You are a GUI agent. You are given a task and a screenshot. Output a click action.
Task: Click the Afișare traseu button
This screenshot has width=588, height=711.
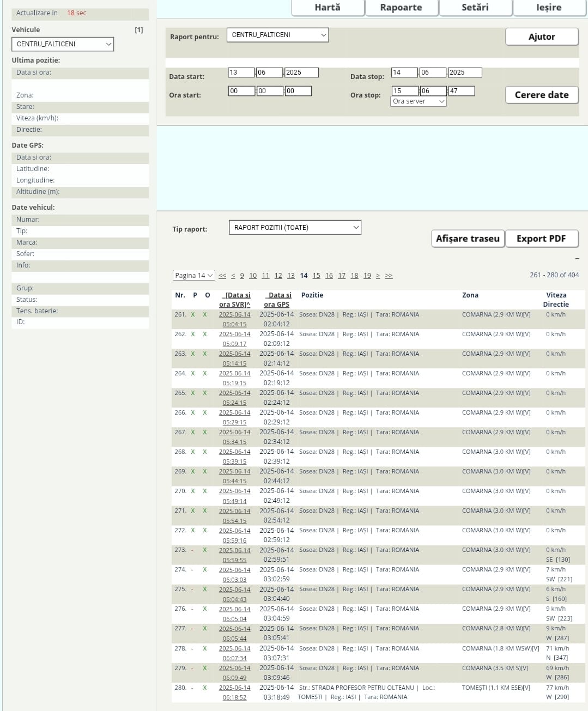click(x=468, y=239)
